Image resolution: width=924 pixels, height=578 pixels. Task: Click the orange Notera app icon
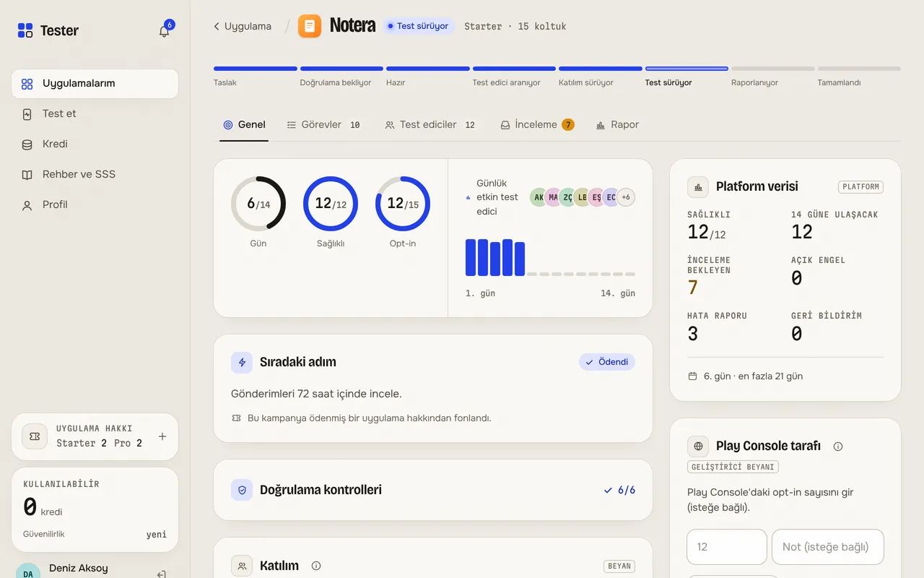point(310,26)
